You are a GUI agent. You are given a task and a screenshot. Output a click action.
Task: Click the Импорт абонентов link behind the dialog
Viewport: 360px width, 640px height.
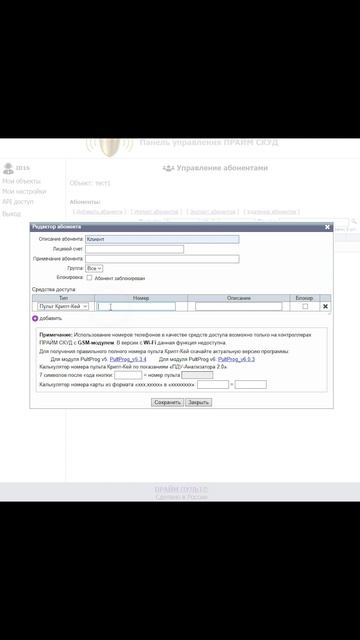[x=156, y=212]
